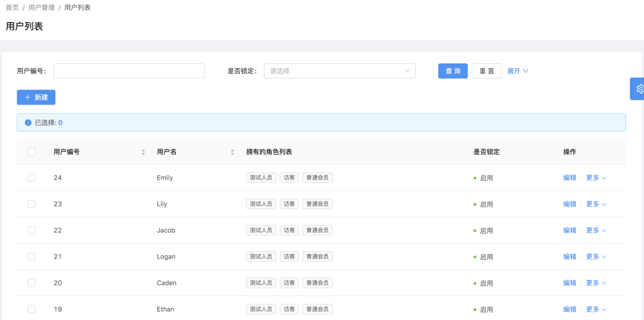Click the 是否锁定 column header
The width and height of the screenshot is (644, 320).
point(487,152)
